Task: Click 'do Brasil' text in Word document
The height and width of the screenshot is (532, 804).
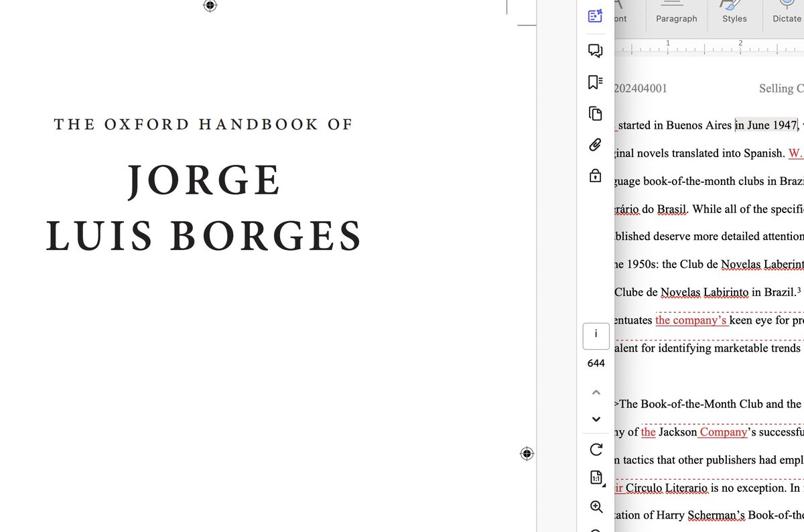Action: (664, 209)
